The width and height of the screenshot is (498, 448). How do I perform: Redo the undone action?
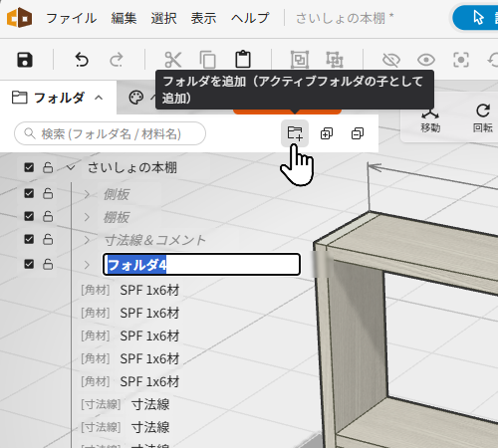pos(117,60)
